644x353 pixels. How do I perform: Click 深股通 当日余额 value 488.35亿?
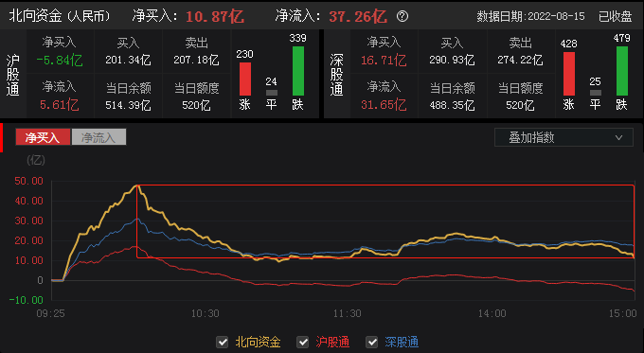tap(452, 105)
